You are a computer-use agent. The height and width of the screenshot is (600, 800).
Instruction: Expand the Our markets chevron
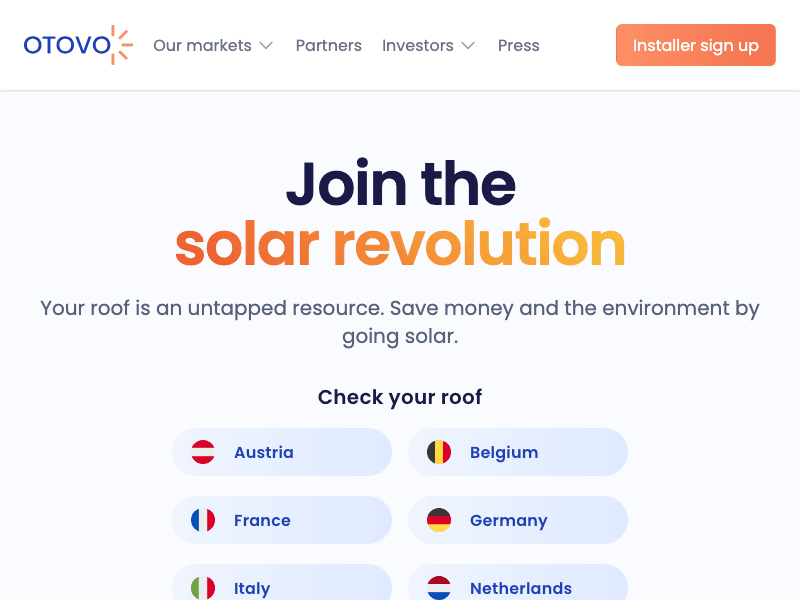266,45
